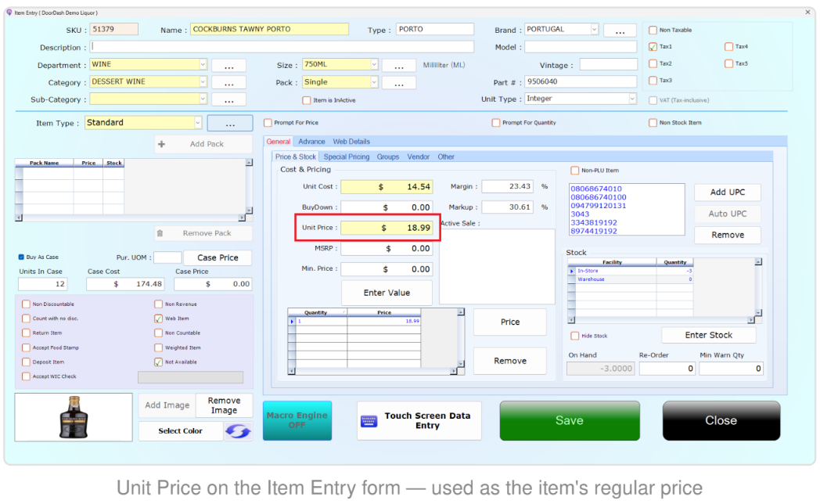
Task: Toggle the Non Taxable checkbox
Action: coord(653,31)
